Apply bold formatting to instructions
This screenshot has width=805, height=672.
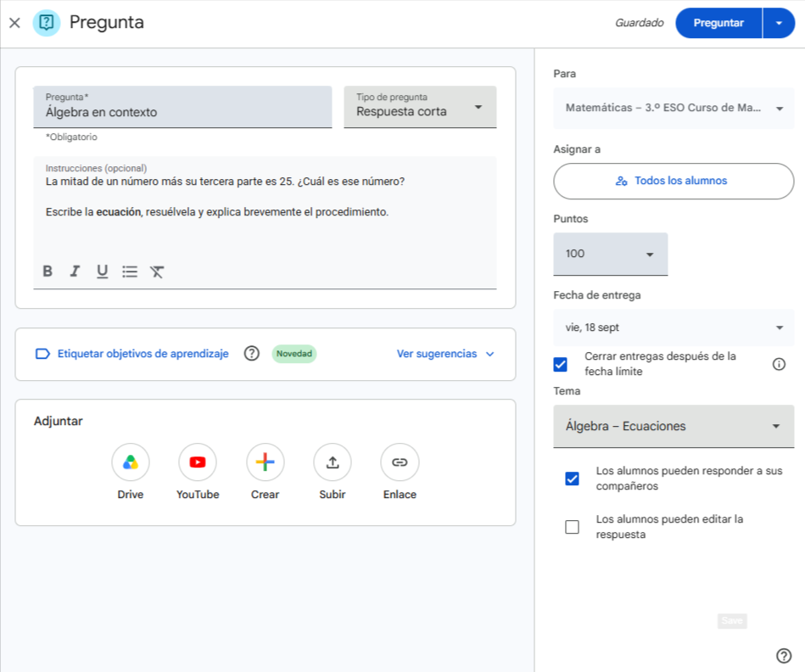(48, 271)
